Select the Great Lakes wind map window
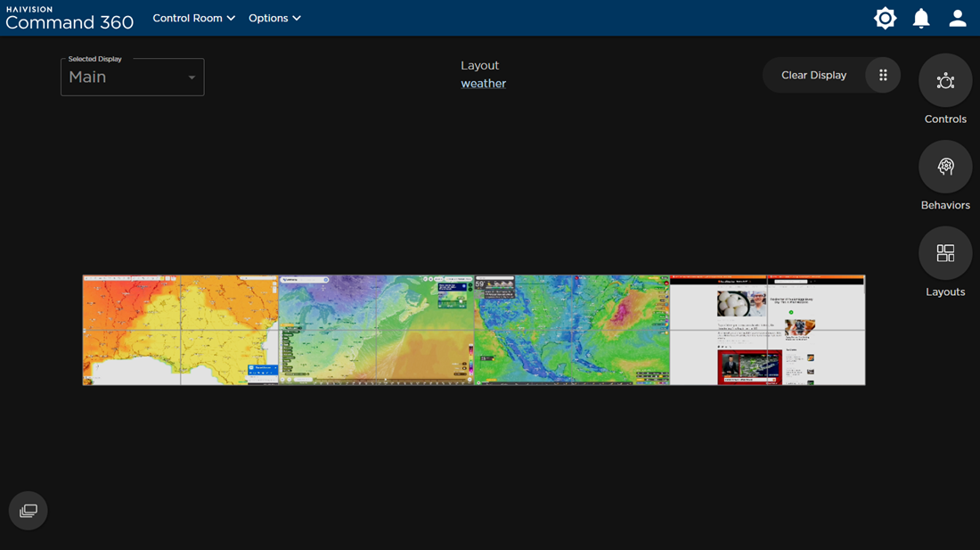 pos(376,330)
